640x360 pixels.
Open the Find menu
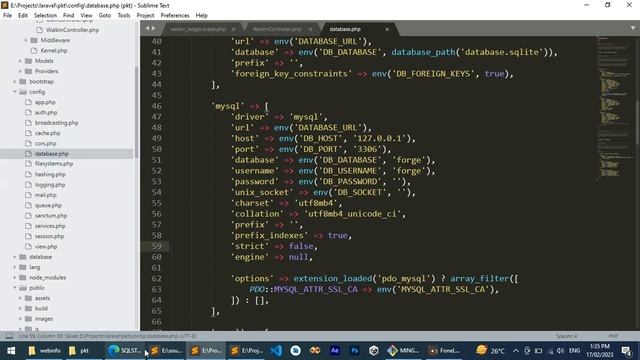69,15
